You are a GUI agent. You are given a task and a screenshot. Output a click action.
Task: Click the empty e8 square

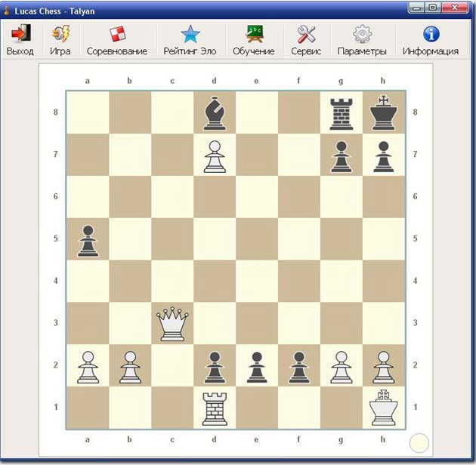pyautogui.click(x=257, y=112)
